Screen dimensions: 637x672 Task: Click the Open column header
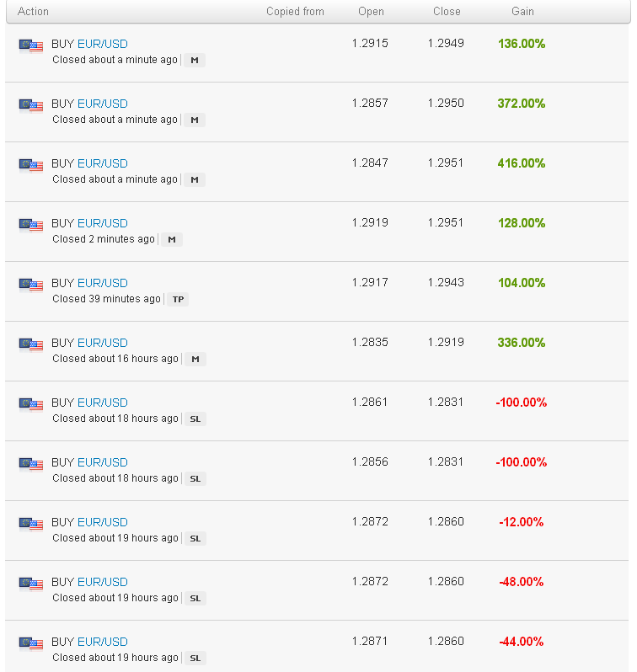click(371, 12)
